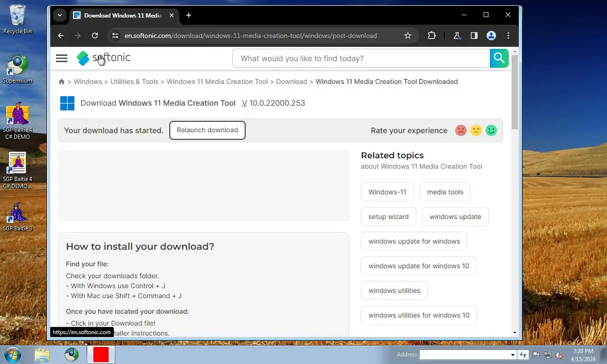
Task: Open the network tray icon
Action: pyautogui.click(x=548, y=355)
